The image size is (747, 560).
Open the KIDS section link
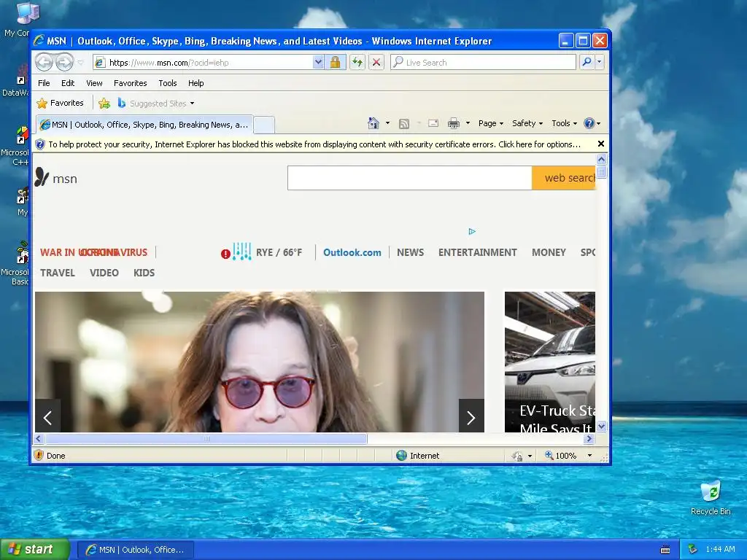(x=144, y=273)
